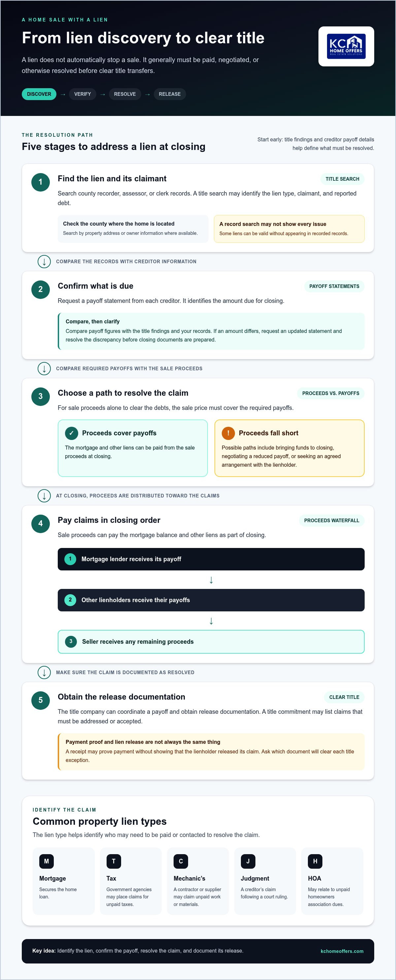
Task: Switch to the VERIFY stage pill
Action: pyautogui.click(x=82, y=94)
